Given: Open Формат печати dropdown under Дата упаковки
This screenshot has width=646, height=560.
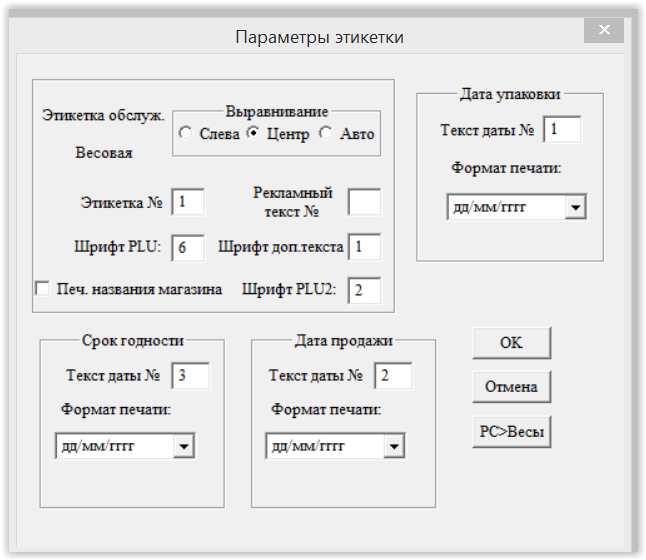Looking at the screenshot, I should (575, 208).
